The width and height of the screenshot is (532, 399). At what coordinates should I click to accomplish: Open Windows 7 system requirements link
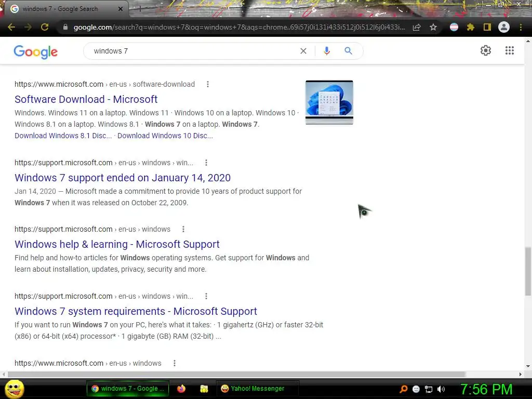click(x=136, y=311)
